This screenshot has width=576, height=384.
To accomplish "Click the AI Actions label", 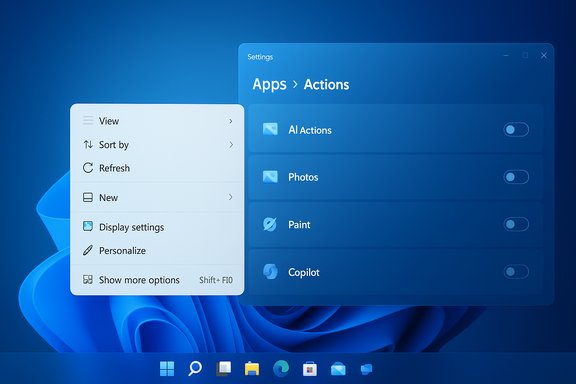I will click(310, 130).
